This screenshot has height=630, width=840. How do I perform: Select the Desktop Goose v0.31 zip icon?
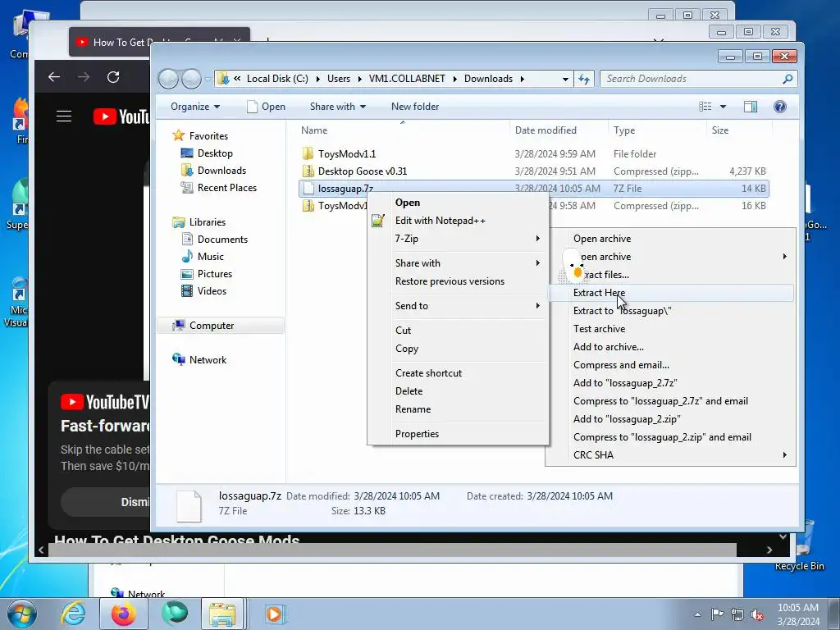pyautogui.click(x=308, y=171)
